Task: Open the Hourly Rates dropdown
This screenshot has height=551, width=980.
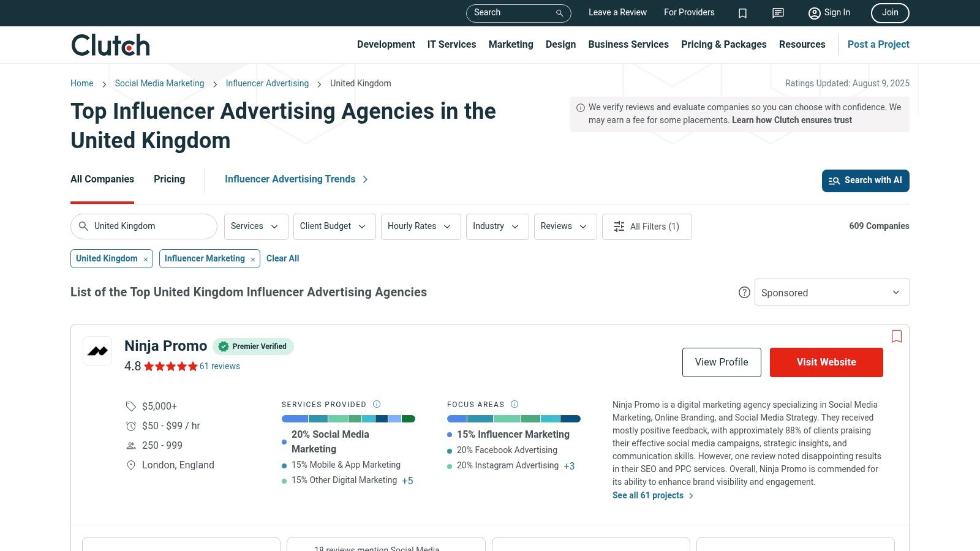Action: 421,227
